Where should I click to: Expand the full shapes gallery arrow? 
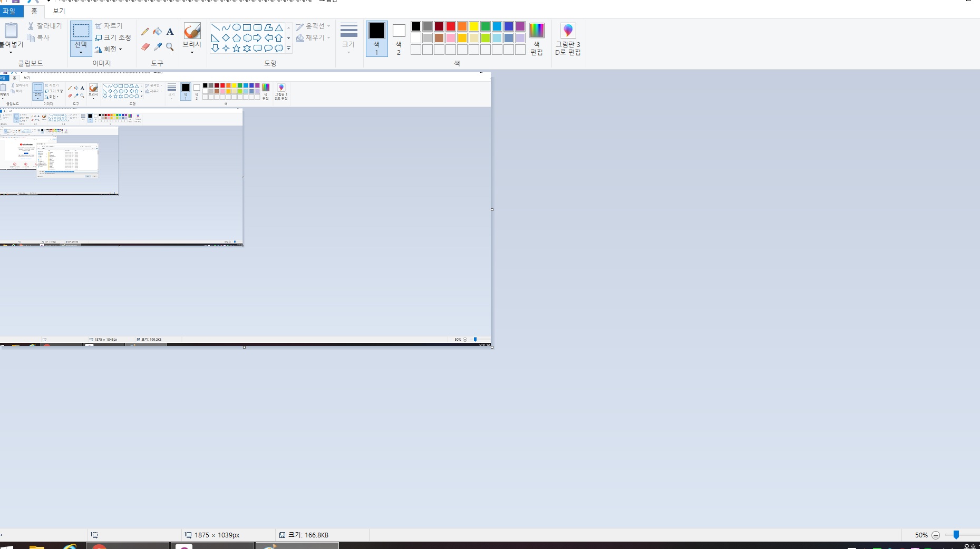point(288,49)
